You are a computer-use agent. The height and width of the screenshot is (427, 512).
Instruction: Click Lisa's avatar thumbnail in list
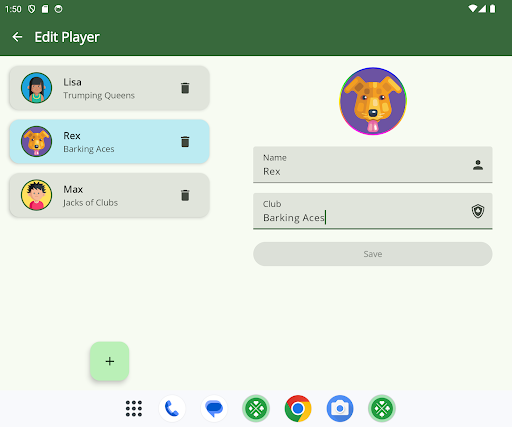(x=36, y=88)
